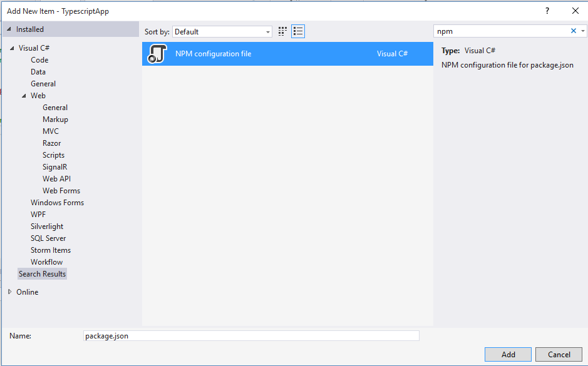Image resolution: width=588 pixels, height=366 pixels.
Task: Open the Search Results node
Action: coord(42,274)
